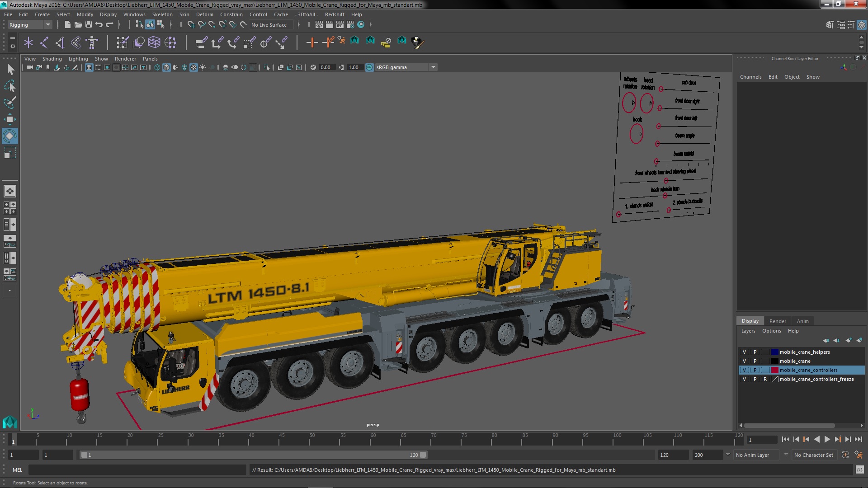
Task: Toggle visibility of mobile_crane_helpers layer
Action: point(744,352)
